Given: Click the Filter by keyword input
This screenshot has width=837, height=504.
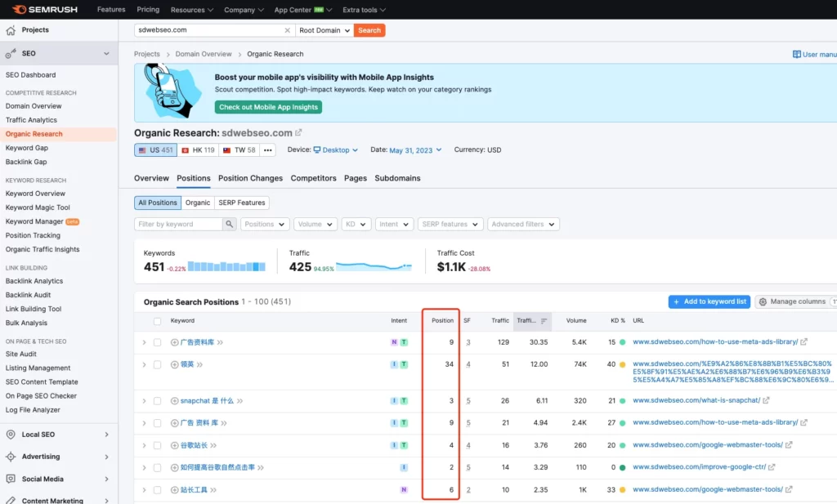Looking at the screenshot, I should tap(178, 224).
